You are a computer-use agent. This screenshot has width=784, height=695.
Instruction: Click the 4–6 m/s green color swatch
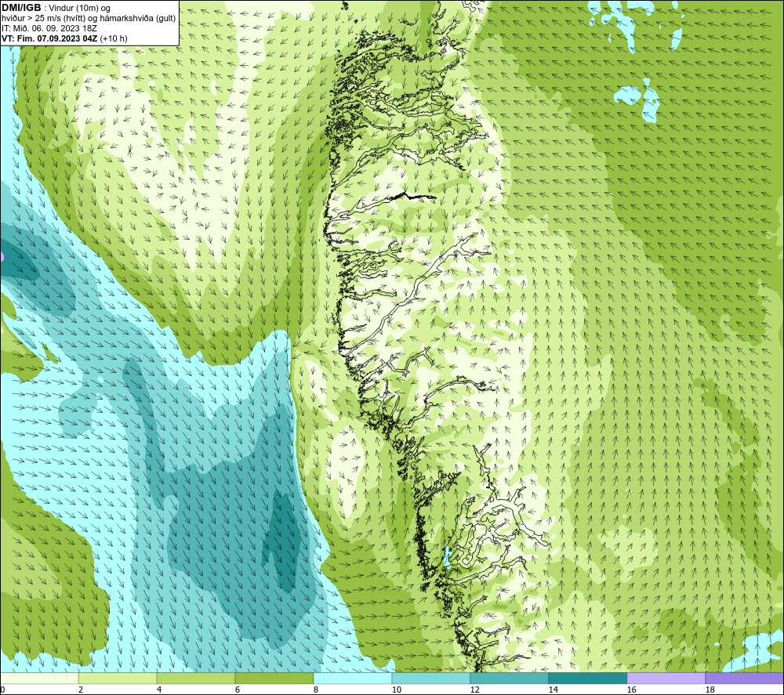[196, 678]
